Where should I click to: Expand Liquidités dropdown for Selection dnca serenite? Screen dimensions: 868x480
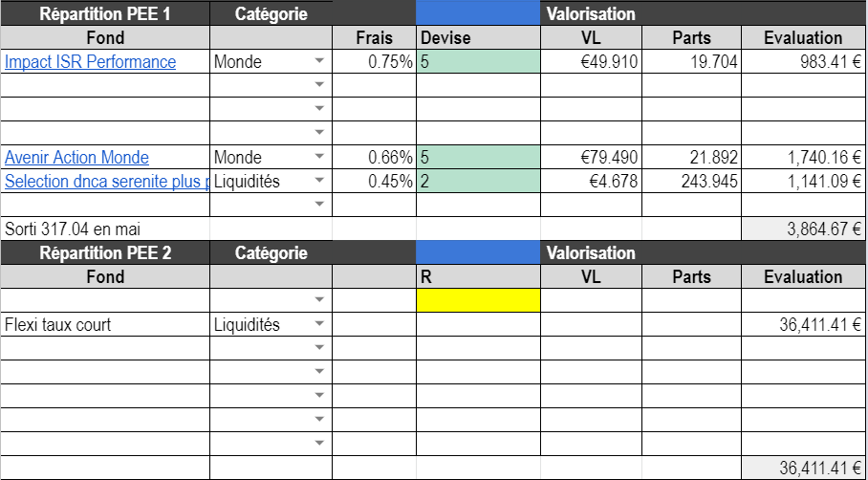pyautogui.click(x=319, y=182)
